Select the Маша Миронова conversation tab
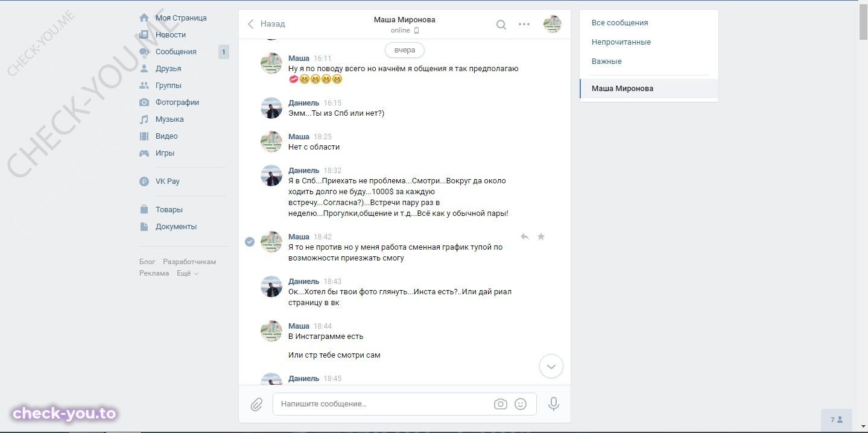Screen dimensions: 868x433 [649, 89]
